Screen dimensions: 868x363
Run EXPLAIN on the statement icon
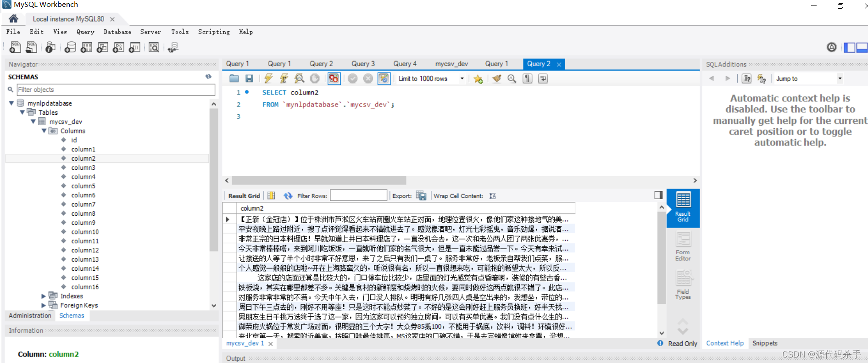[299, 78]
